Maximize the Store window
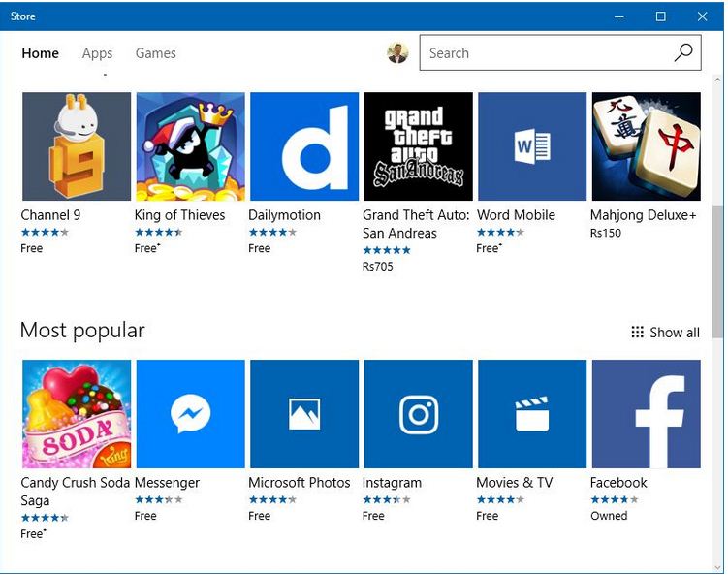The image size is (728, 575). pyautogui.click(x=661, y=16)
